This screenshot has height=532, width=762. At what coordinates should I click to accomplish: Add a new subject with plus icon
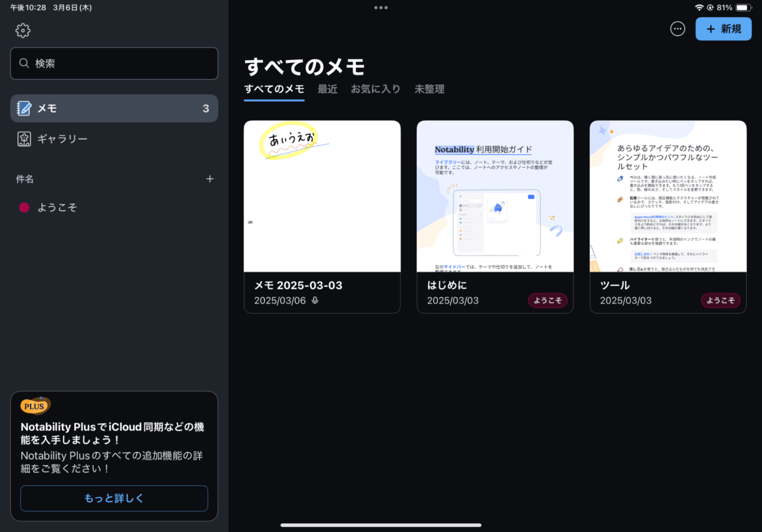(x=210, y=179)
